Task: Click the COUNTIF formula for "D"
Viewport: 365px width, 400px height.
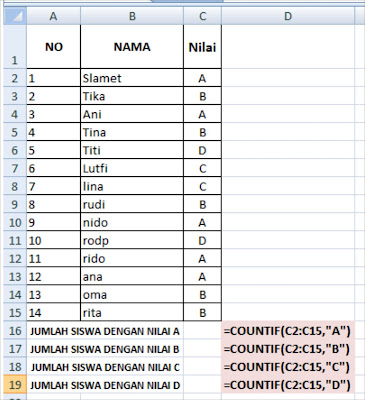Action: tap(288, 384)
